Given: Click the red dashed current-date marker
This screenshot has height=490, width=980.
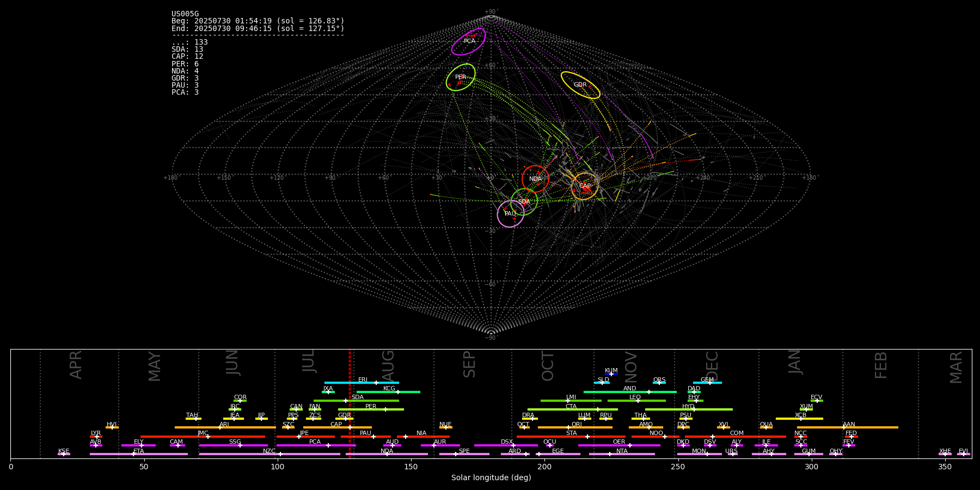Looking at the screenshot, I should pyautogui.click(x=350, y=403).
